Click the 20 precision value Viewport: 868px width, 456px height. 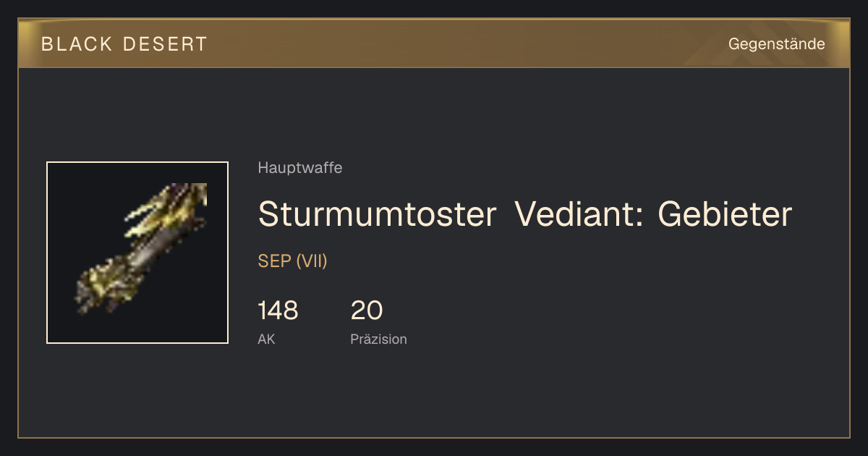tap(367, 311)
